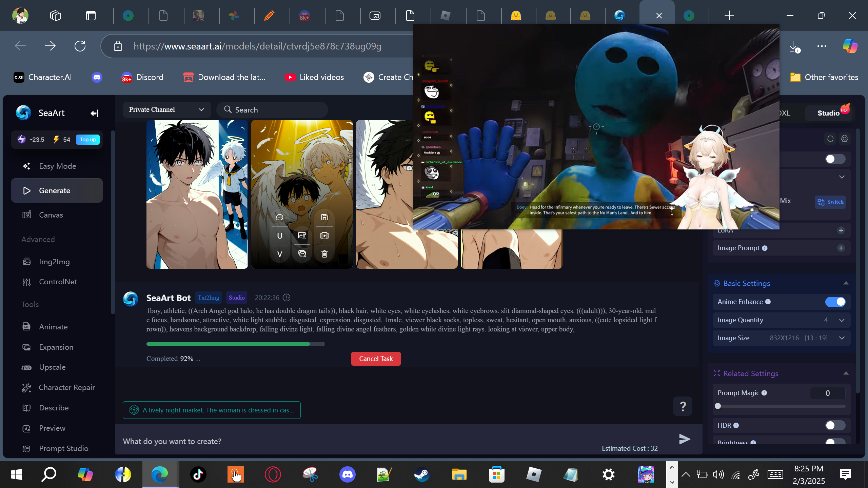Open Character Repair tool

click(57, 387)
